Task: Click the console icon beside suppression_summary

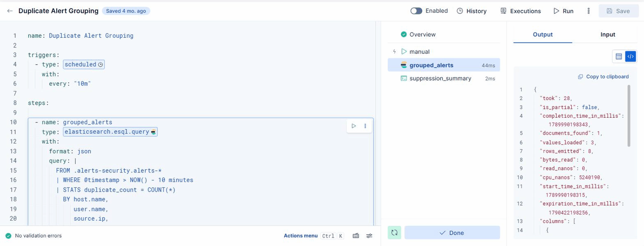Action: point(404,78)
